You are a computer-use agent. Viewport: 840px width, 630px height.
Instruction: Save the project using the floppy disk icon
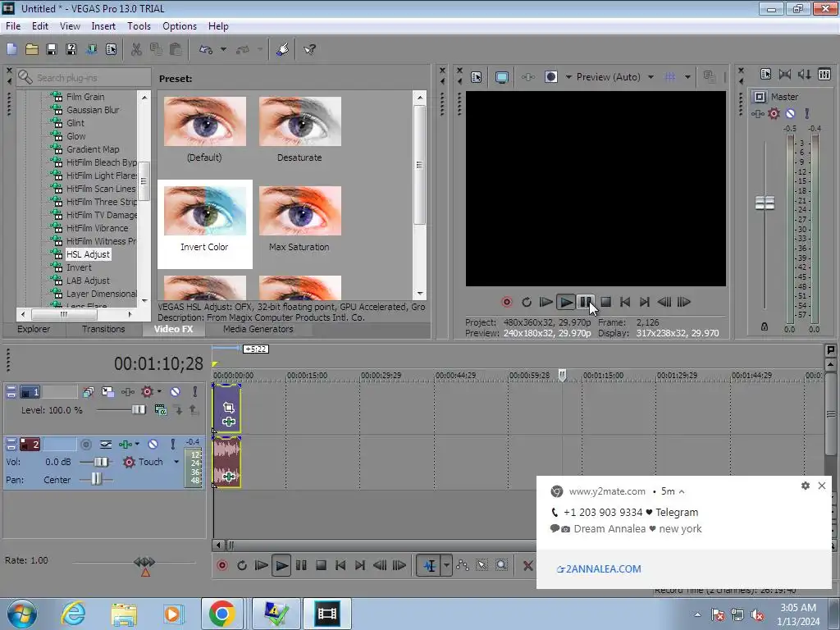coord(52,49)
